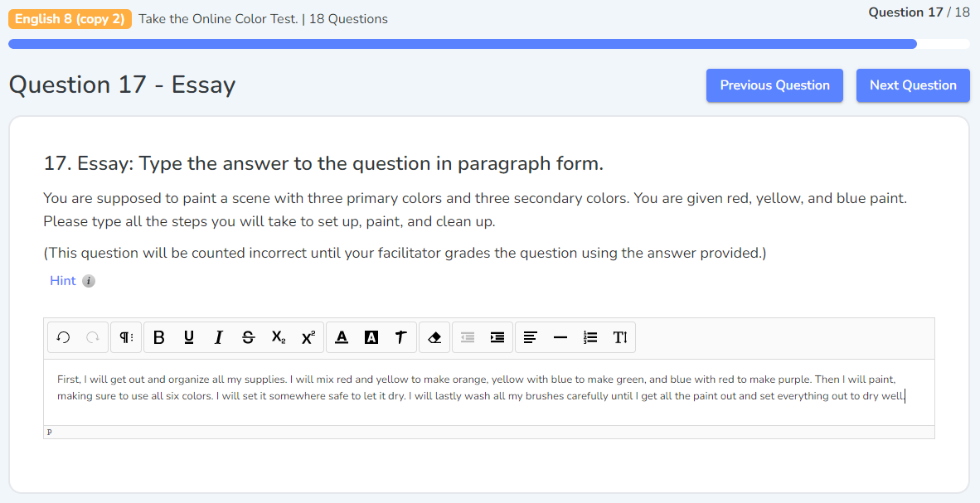Viewport: 980px width, 503px height.
Task: Click the quiz progress bar
Action: (x=489, y=44)
